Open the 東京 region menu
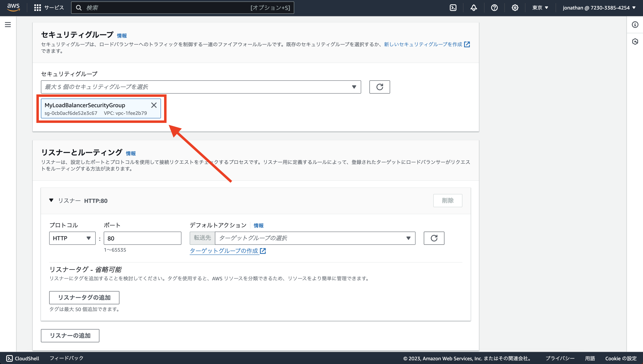Image resolution: width=643 pixels, height=364 pixels. click(x=540, y=7)
